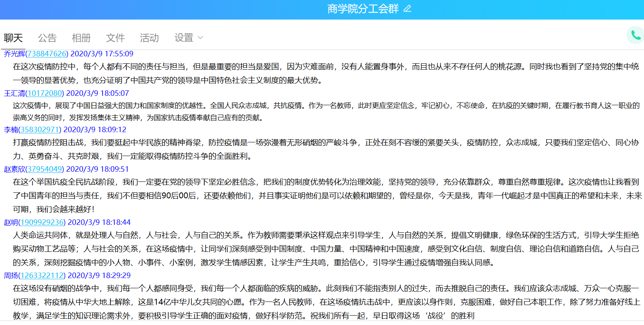Image resolution: width=644 pixels, height=325 pixels.
Task: Click the pencil icon beside the group name
Action: click(407, 9)
